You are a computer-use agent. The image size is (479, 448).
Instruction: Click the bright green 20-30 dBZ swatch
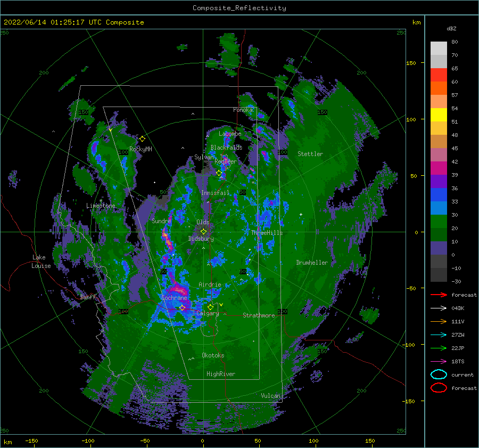439,222
